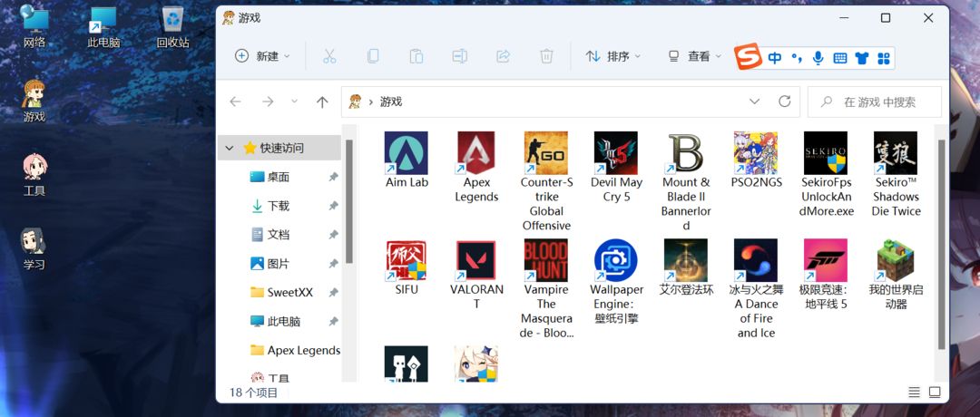Open 文档 in quick access
980x417 pixels.
279,235
